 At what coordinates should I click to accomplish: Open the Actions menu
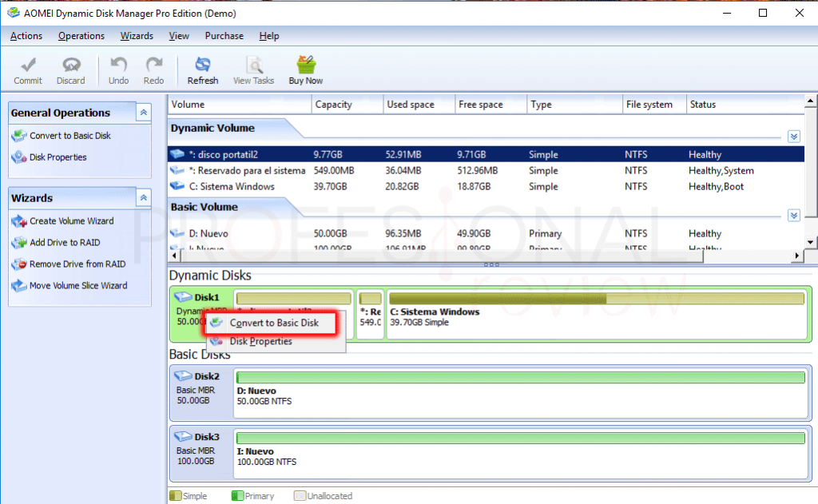(26, 36)
